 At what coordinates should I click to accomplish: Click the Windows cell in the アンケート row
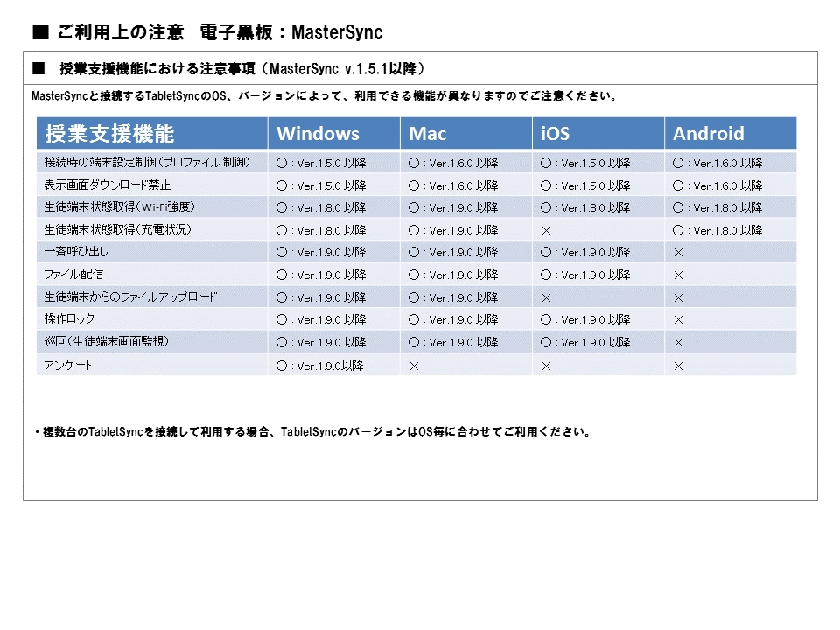pos(320,366)
